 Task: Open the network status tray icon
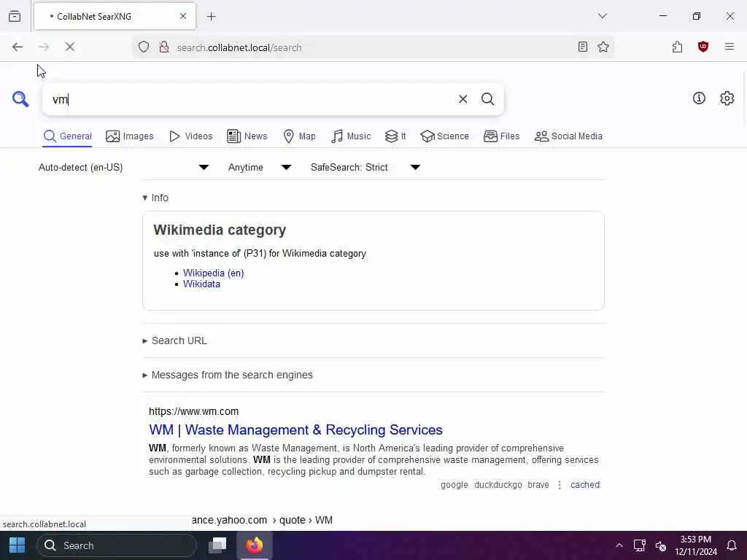(639, 545)
